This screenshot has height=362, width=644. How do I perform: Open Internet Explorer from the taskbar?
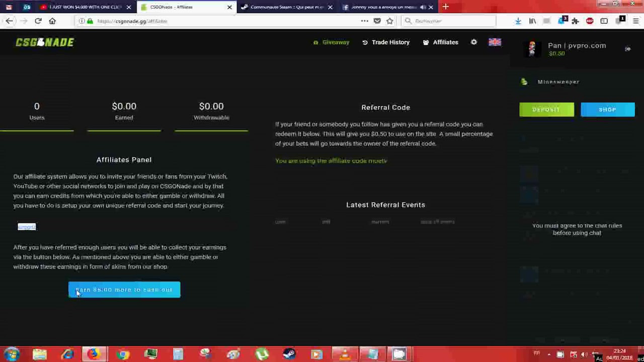pyautogui.click(x=67, y=354)
